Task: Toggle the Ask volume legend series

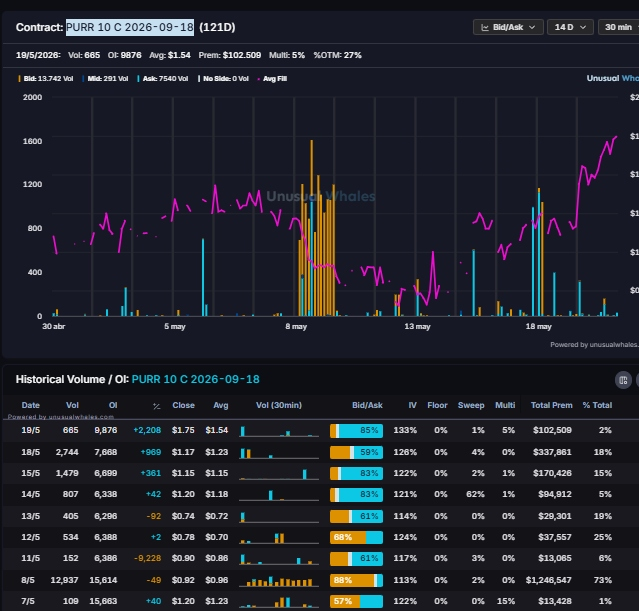Action: point(163,79)
